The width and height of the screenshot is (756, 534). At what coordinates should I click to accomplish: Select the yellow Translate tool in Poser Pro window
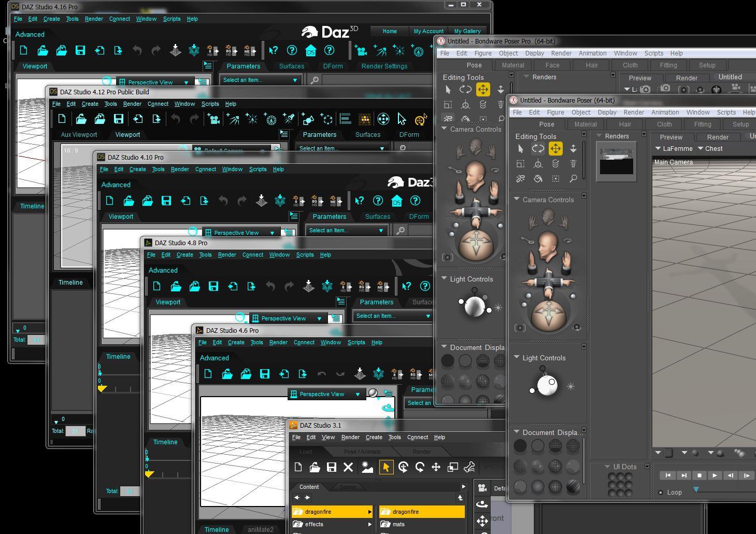[x=483, y=90]
